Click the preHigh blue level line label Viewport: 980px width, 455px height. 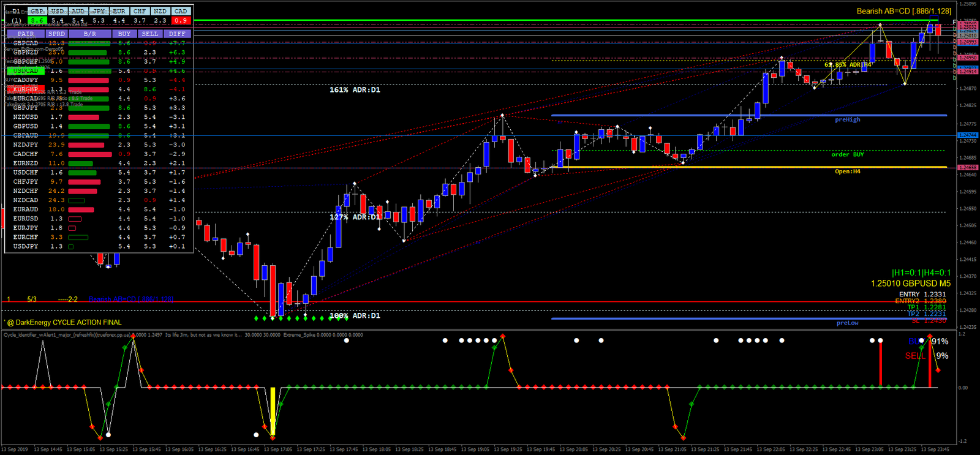pos(847,120)
